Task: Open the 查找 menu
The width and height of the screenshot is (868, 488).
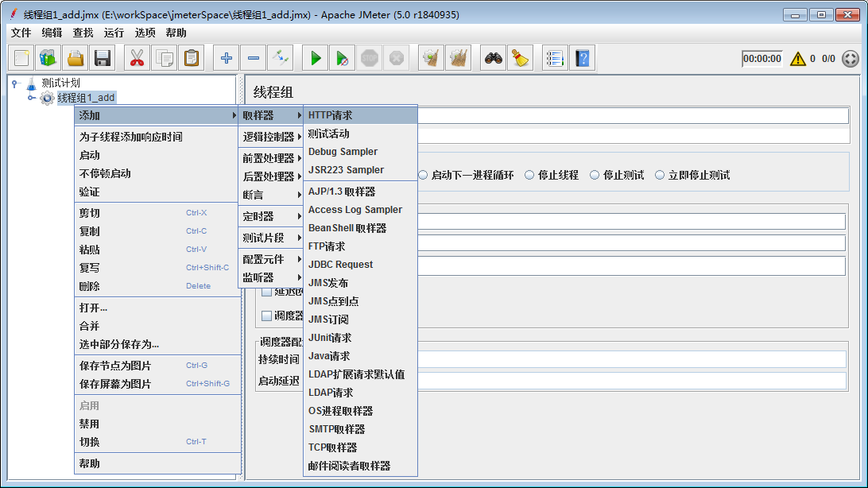Action: (x=83, y=33)
